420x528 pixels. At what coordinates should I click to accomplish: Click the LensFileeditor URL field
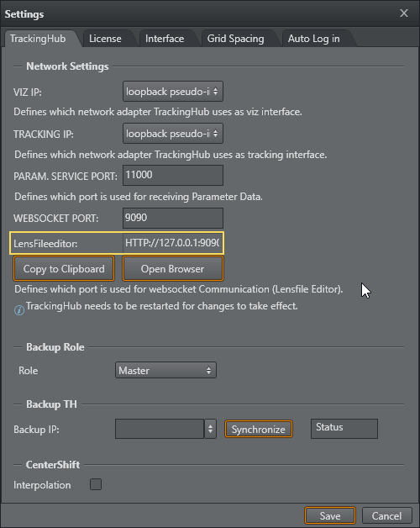point(173,243)
